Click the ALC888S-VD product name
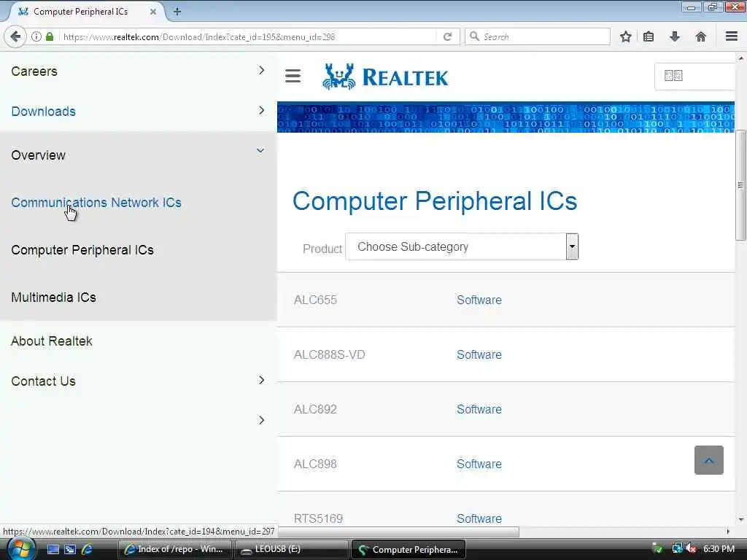Viewport: 747px width, 560px height. 329,355
